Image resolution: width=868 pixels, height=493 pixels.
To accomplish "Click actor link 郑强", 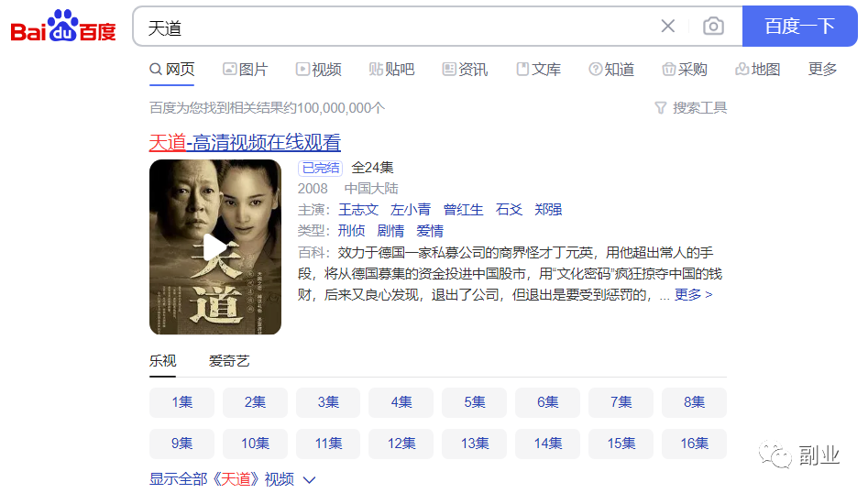I will [548, 210].
